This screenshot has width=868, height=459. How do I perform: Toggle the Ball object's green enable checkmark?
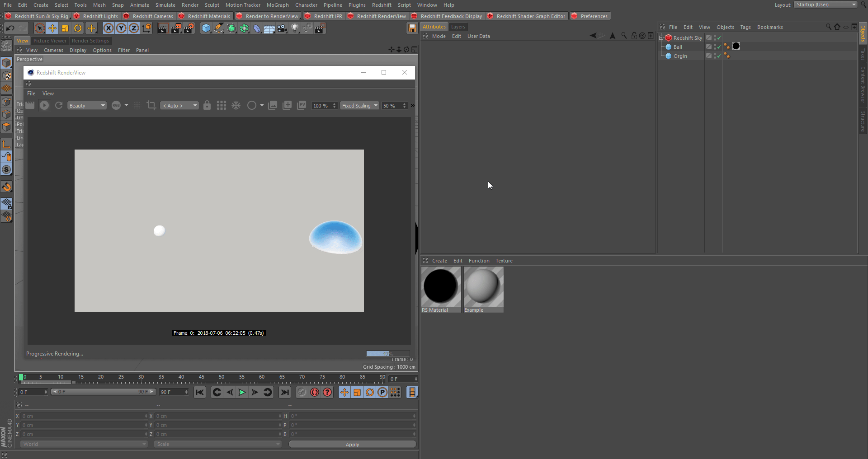719,47
